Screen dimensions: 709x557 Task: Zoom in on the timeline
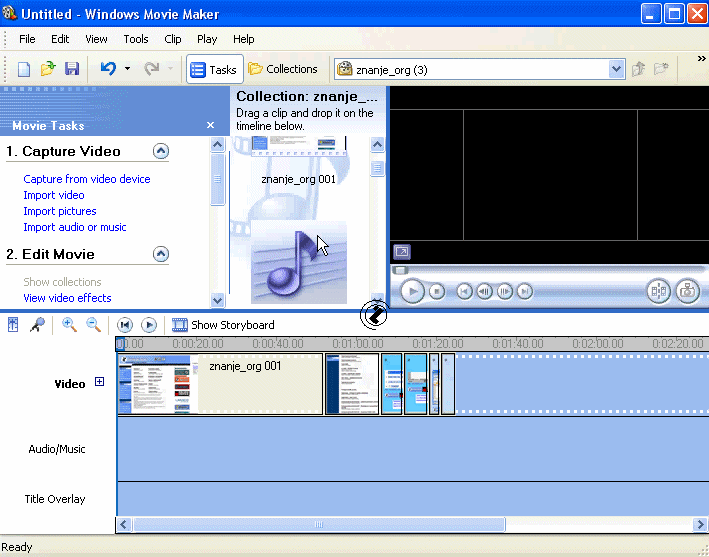(69, 325)
